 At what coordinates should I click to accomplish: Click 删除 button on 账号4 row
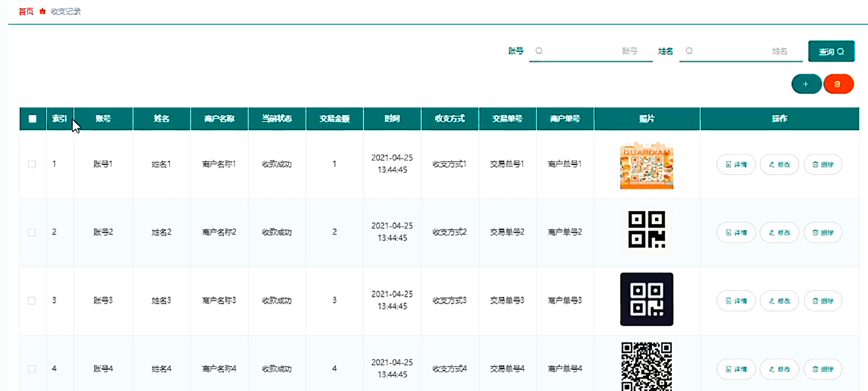(822, 369)
